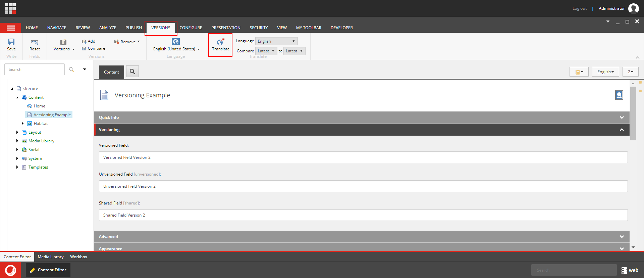644x278 pixels.
Task: Expand the Quick Info section
Action: pyautogui.click(x=362, y=118)
